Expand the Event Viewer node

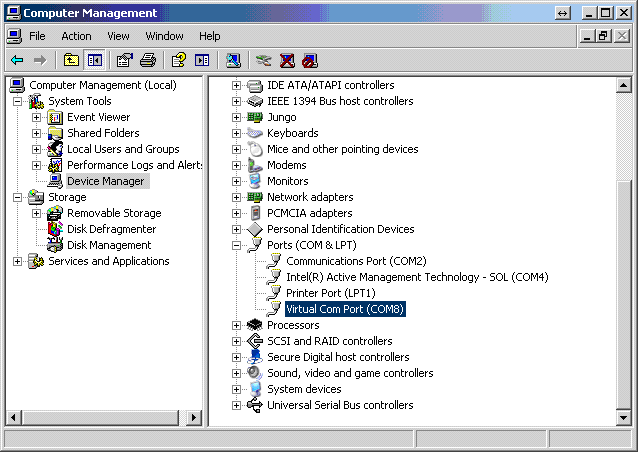pos(37,117)
